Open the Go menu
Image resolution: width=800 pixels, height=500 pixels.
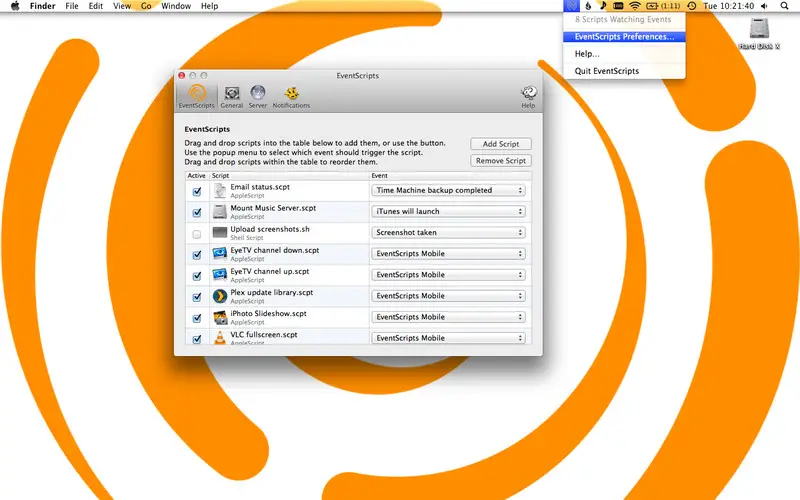(x=146, y=6)
